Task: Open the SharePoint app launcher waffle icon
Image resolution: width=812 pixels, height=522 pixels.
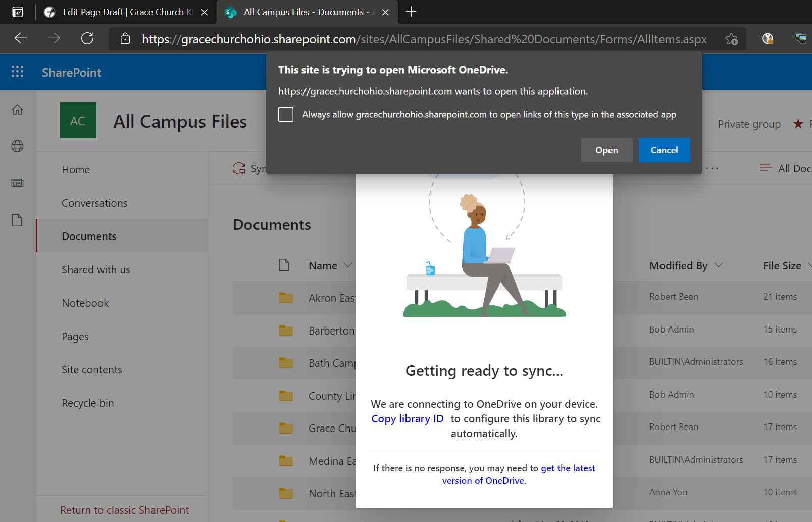Action: (17, 72)
